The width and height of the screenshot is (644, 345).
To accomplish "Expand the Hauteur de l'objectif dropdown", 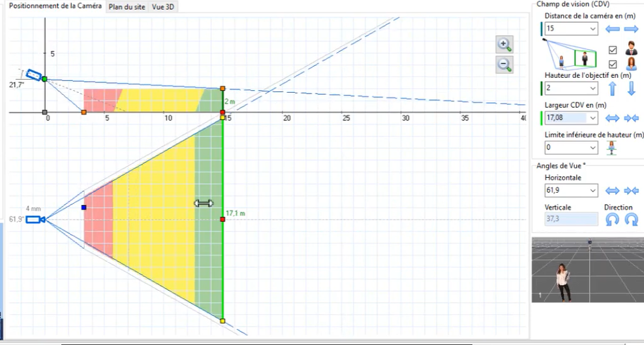I will [x=592, y=88].
